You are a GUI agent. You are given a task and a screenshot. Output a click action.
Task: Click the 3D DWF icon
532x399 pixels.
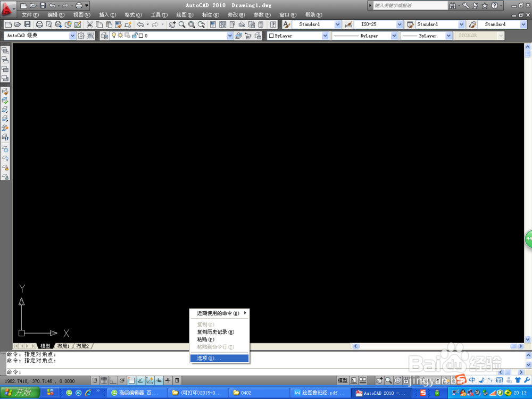[68, 24]
